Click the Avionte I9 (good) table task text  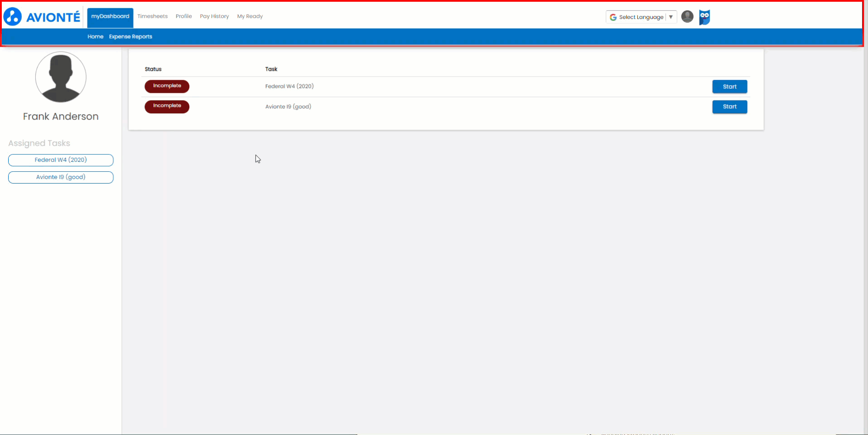point(288,106)
